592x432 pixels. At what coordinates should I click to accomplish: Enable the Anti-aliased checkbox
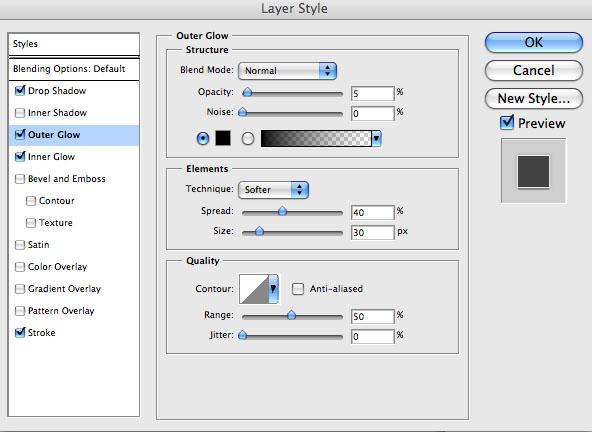point(298,289)
